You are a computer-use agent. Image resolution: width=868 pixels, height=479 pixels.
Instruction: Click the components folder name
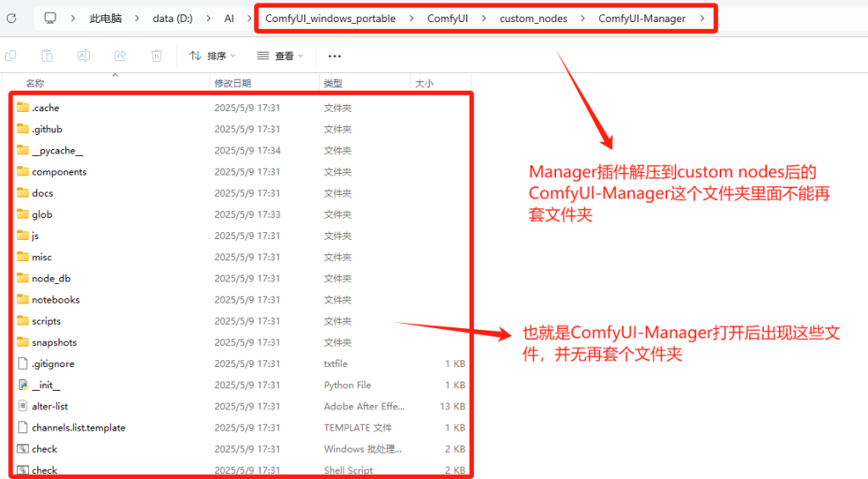click(x=59, y=171)
